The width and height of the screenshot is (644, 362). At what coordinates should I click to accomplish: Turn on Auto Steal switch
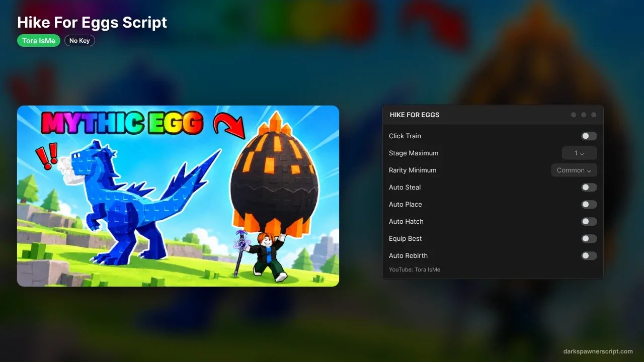point(589,187)
